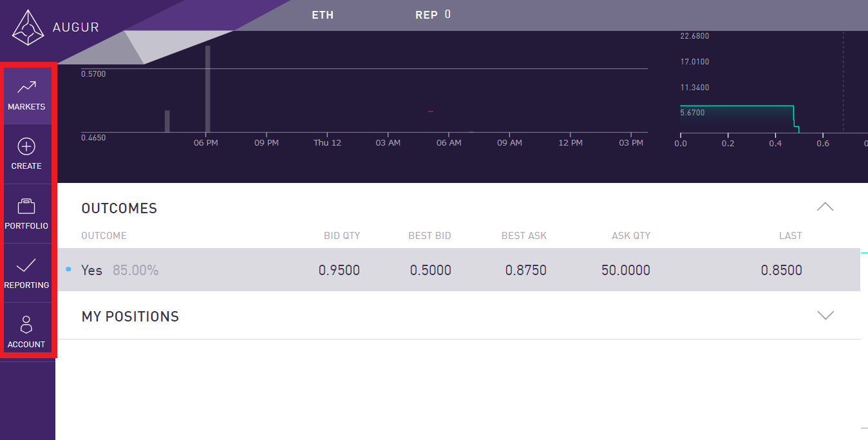Click the ask quantity value 50.0000
This screenshot has height=440, width=868.
click(626, 271)
